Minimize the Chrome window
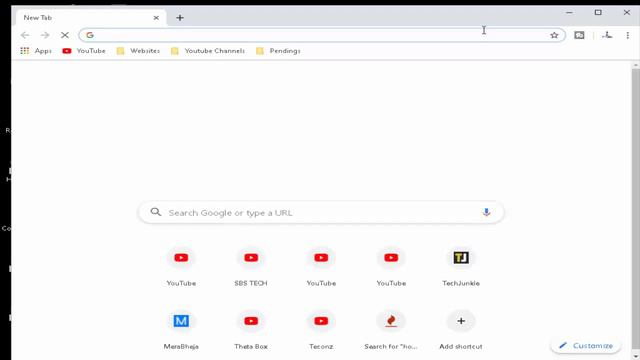 tap(569, 13)
